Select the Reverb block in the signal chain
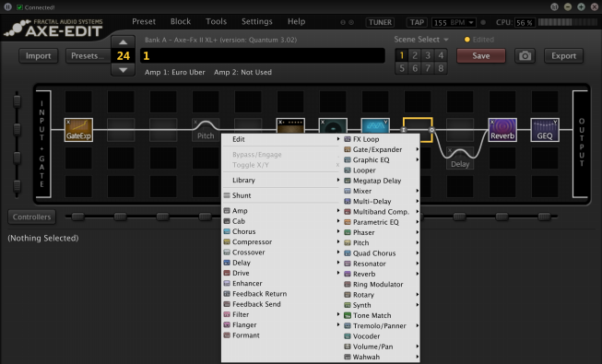This screenshot has width=602, height=364. [502, 130]
